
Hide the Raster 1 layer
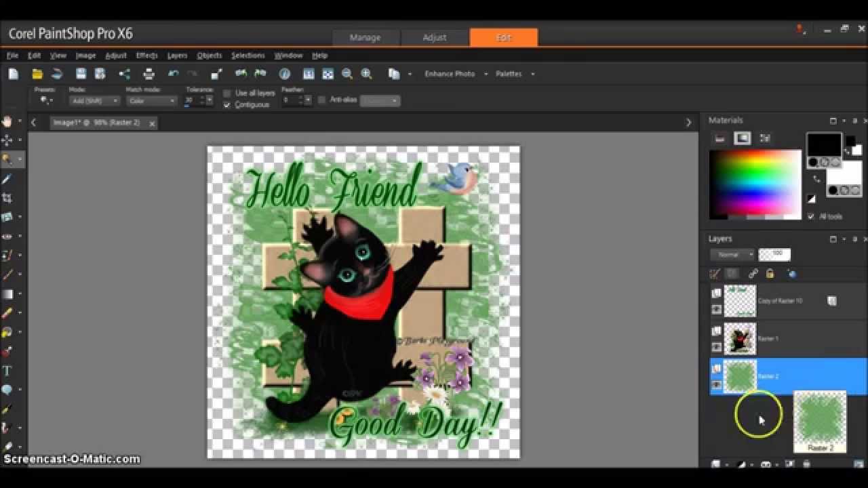pos(716,347)
